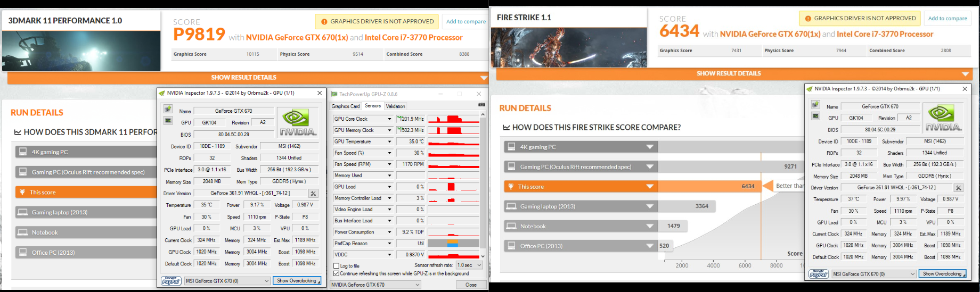
Task: Click Show Overclocking in left NVIDIA Inspector
Action: [297, 281]
